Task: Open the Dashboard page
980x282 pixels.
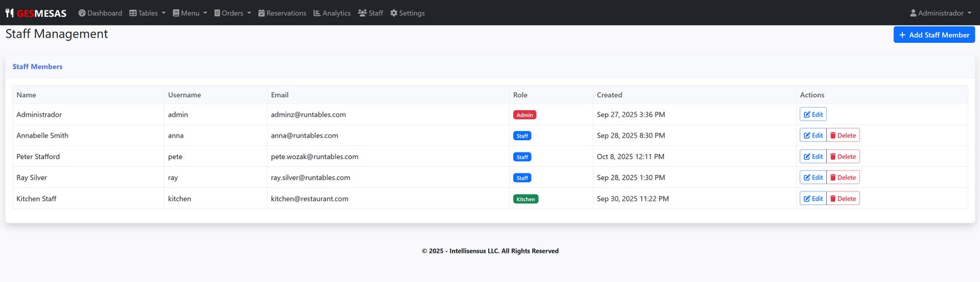Action: pyautogui.click(x=100, y=13)
